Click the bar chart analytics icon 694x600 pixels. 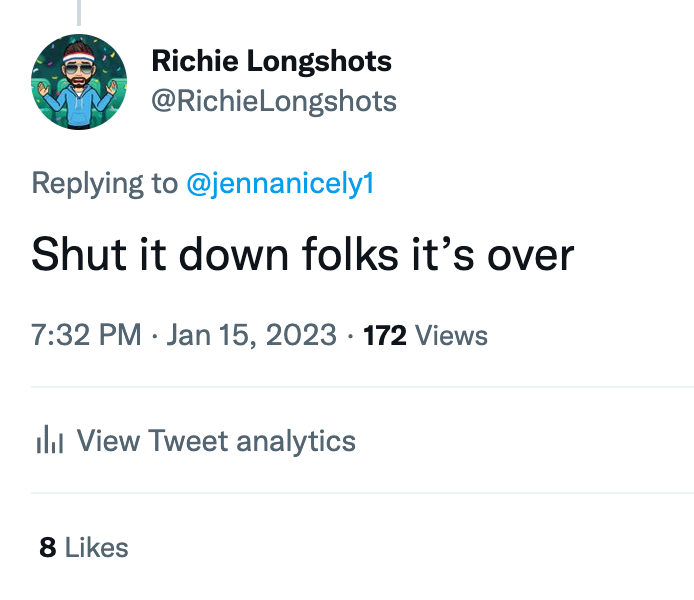pos(49,440)
